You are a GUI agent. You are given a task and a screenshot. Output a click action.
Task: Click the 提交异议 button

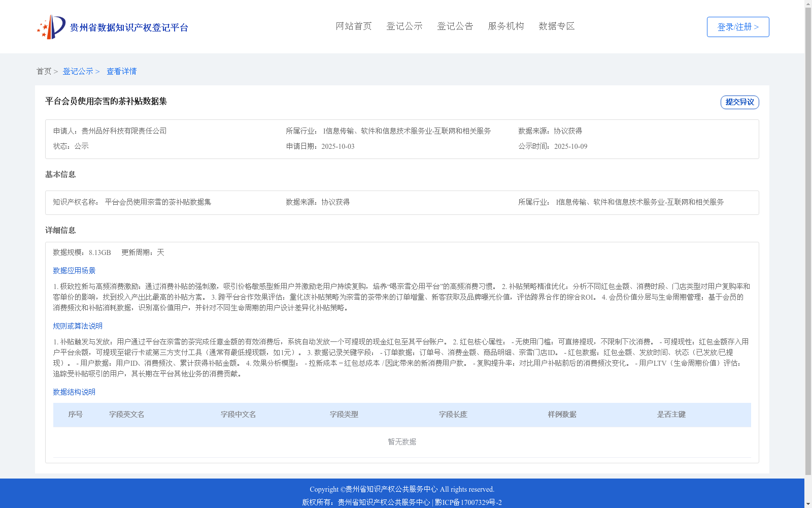pyautogui.click(x=740, y=102)
